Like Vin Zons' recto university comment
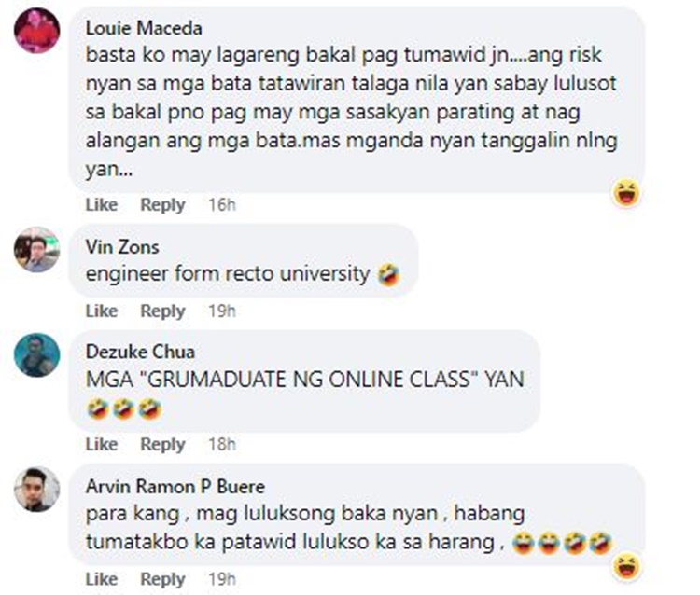Screen dimensions: 700x595 pos(102,311)
